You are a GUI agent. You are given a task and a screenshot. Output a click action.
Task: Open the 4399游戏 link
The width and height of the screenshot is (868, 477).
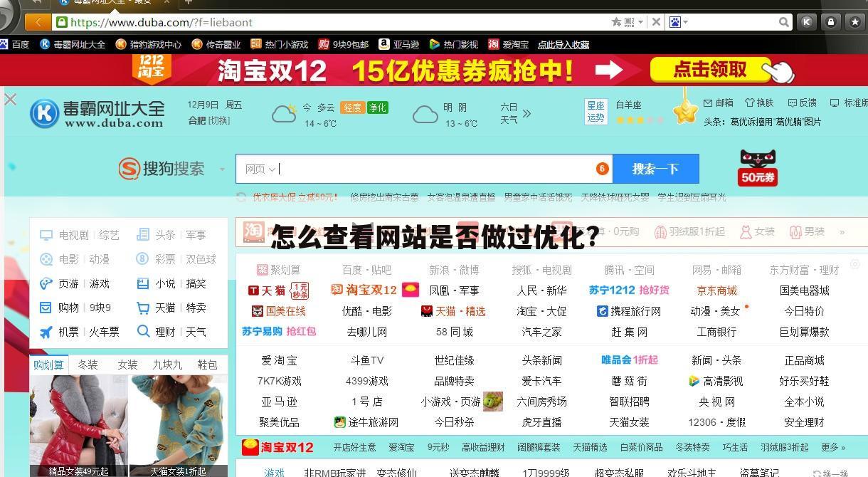(367, 381)
